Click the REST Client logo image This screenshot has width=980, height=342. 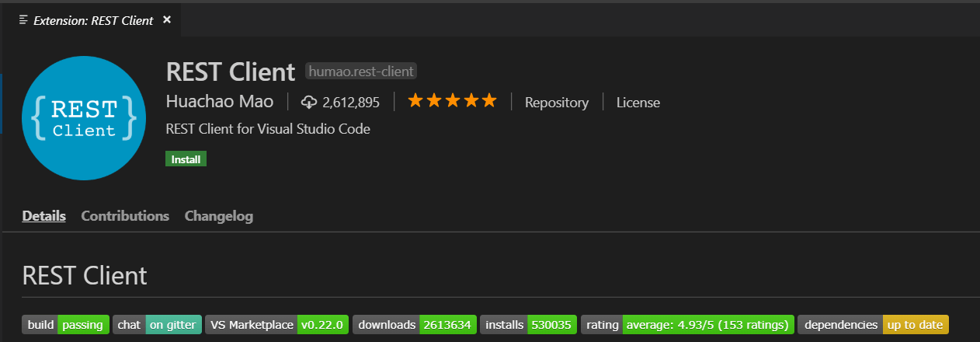point(83,119)
